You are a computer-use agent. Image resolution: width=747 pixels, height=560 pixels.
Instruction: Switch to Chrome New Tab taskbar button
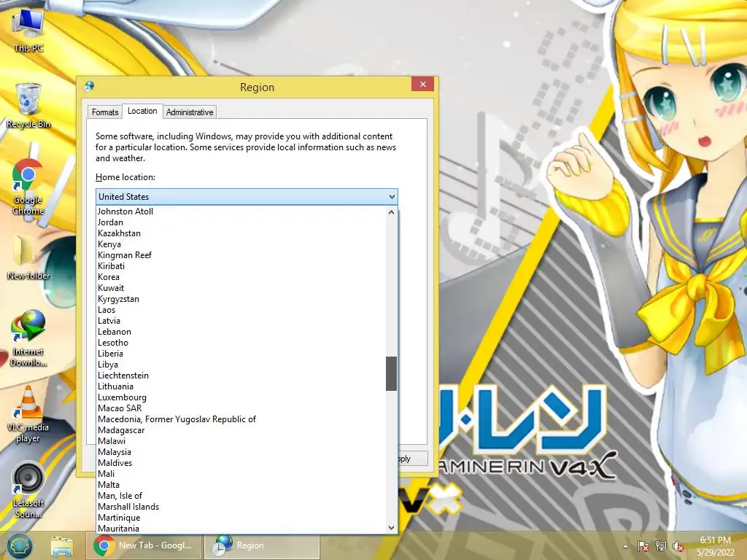[144, 545]
